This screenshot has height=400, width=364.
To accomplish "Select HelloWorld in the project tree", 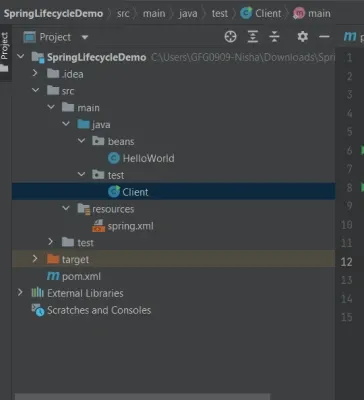I will (x=148, y=158).
